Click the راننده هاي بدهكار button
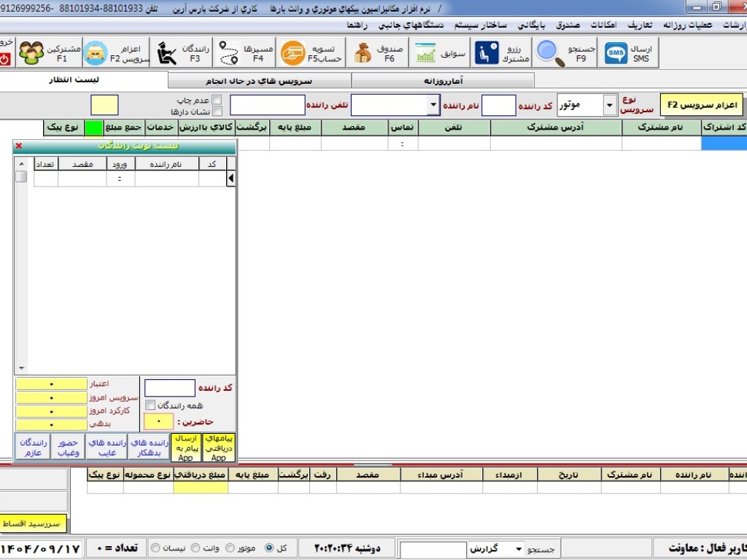747x560 pixels. pyautogui.click(x=148, y=446)
